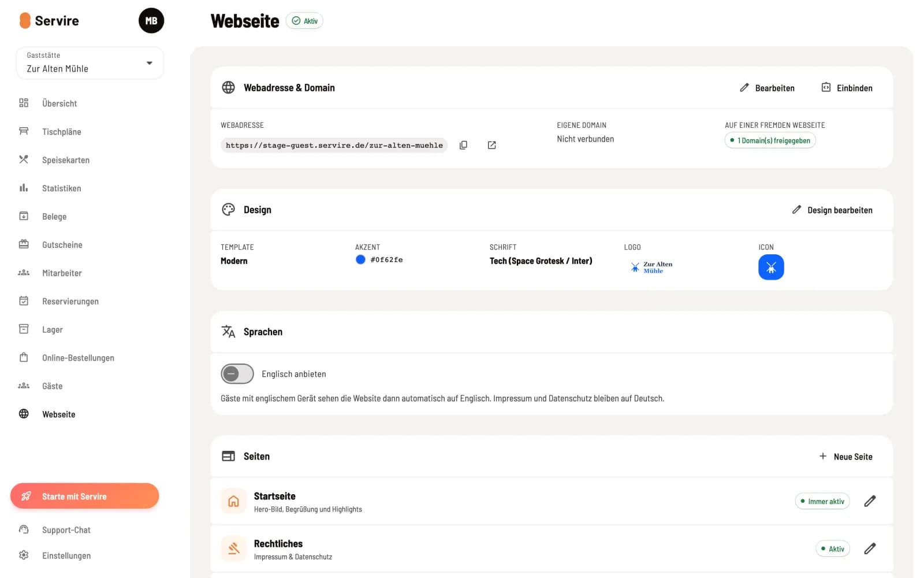This screenshot has width=924, height=578.
Task: Toggle the Englisch anbieten switch
Action: [x=237, y=374]
